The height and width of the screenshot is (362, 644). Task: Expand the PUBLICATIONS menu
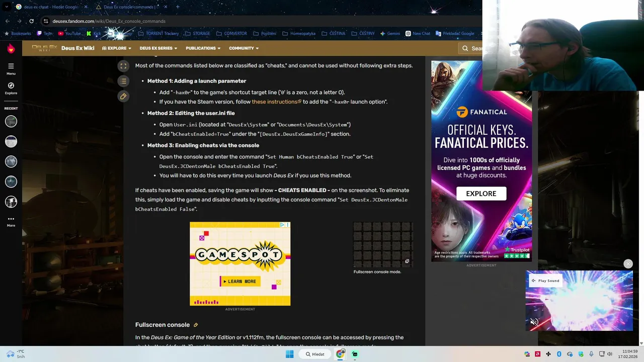tap(203, 48)
